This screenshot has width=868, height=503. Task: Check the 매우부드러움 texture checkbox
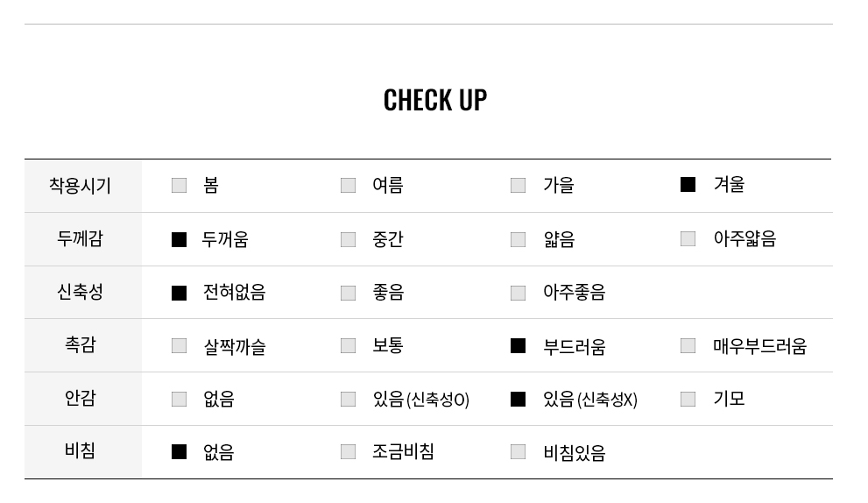pos(688,345)
